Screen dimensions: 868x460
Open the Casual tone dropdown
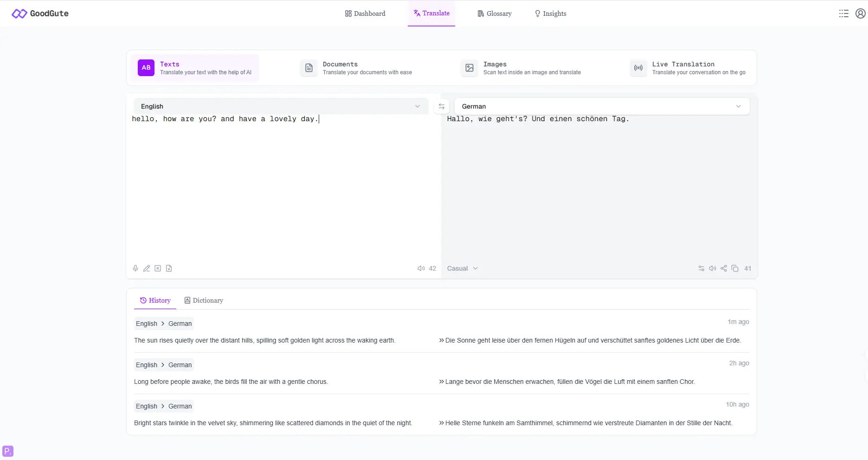[x=463, y=268]
